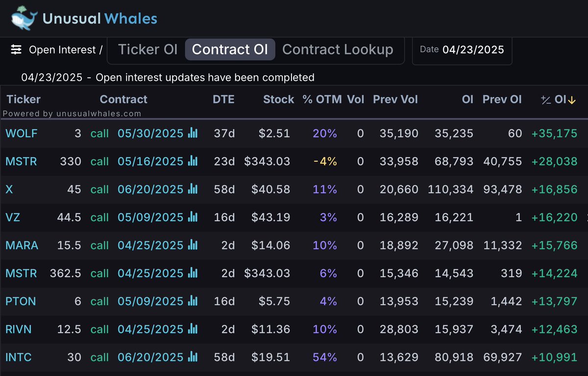The width and height of the screenshot is (588, 376).
Task: Open the filter sliders icon beside Open Interest
Action: 16,50
